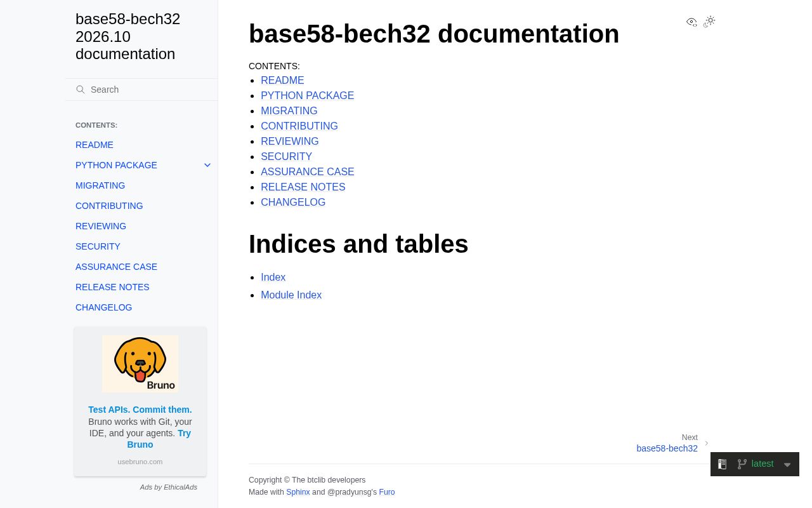
Task: Click CHANGELOG in the main contents list
Action: pyautogui.click(x=293, y=203)
